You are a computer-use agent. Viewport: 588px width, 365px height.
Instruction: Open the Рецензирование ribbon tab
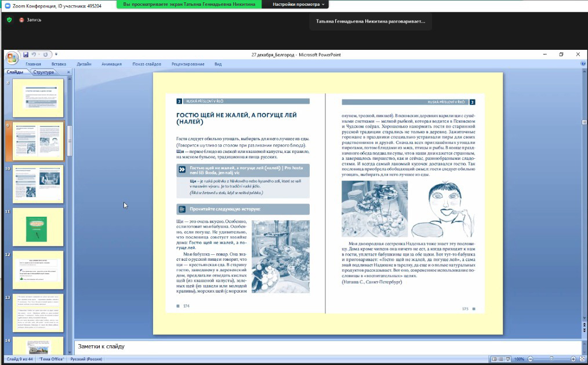tap(188, 64)
